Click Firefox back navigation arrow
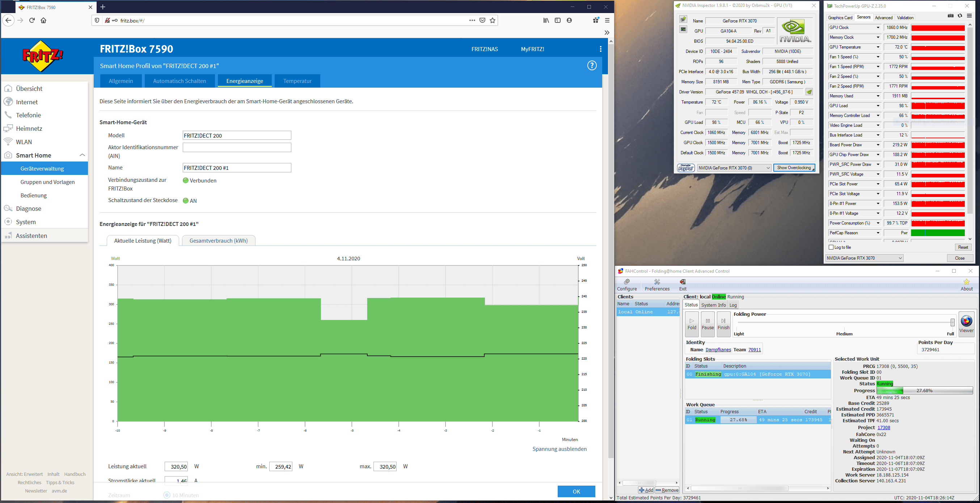This screenshot has height=503, width=980. point(8,20)
